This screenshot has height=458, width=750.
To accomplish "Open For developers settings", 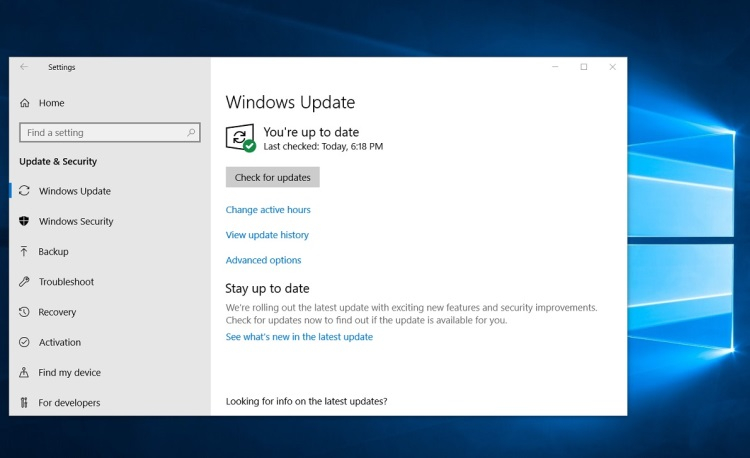I will click(69, 403).
